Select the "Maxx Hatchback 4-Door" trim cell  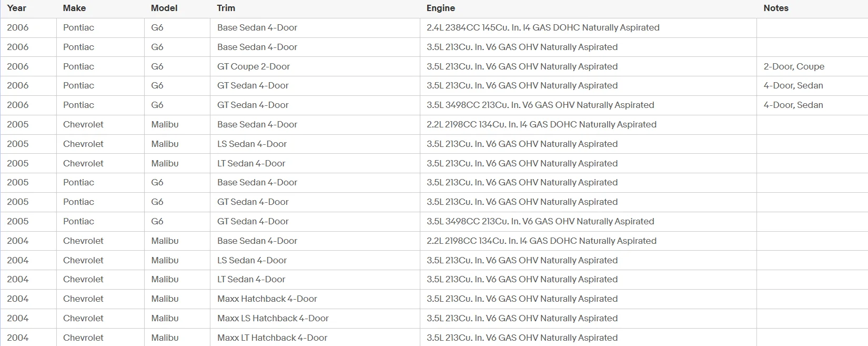tap(267, 299)
